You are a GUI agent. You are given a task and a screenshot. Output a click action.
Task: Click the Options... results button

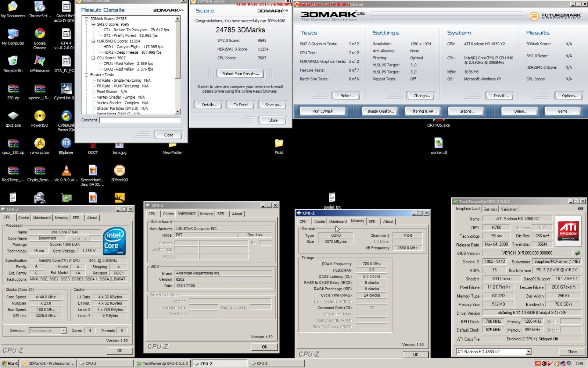570,96
